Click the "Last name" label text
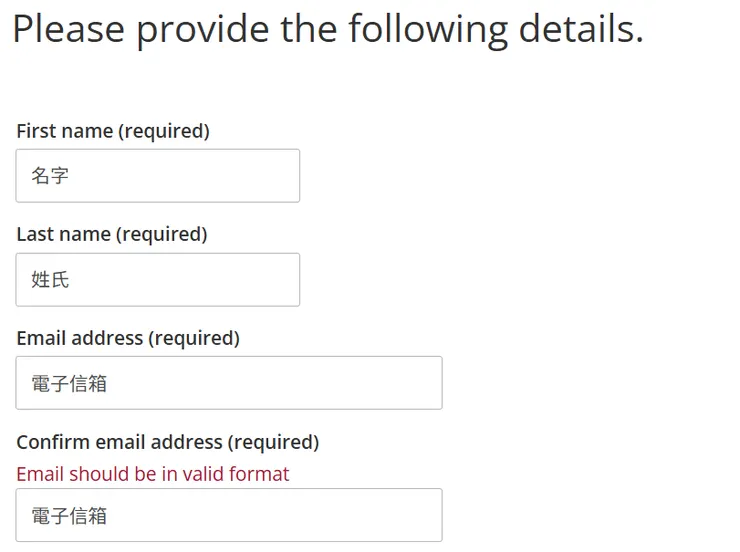This screenshot has height=552, width=740. 63,234
